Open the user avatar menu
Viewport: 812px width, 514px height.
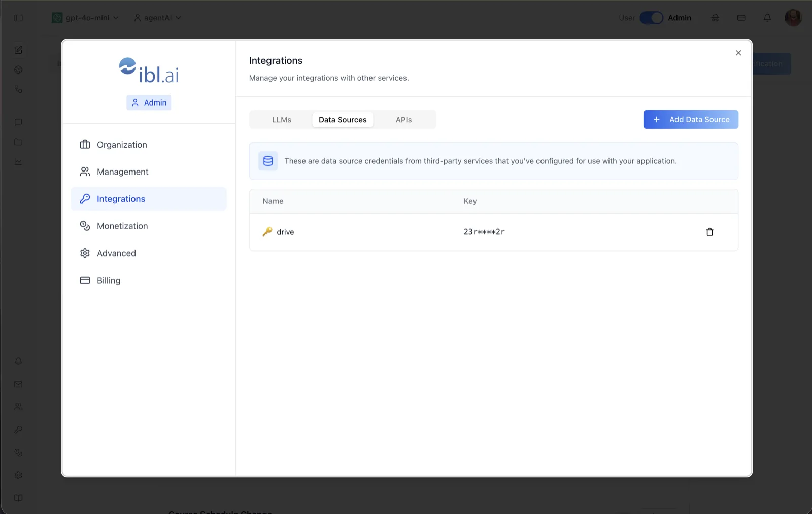793,18
